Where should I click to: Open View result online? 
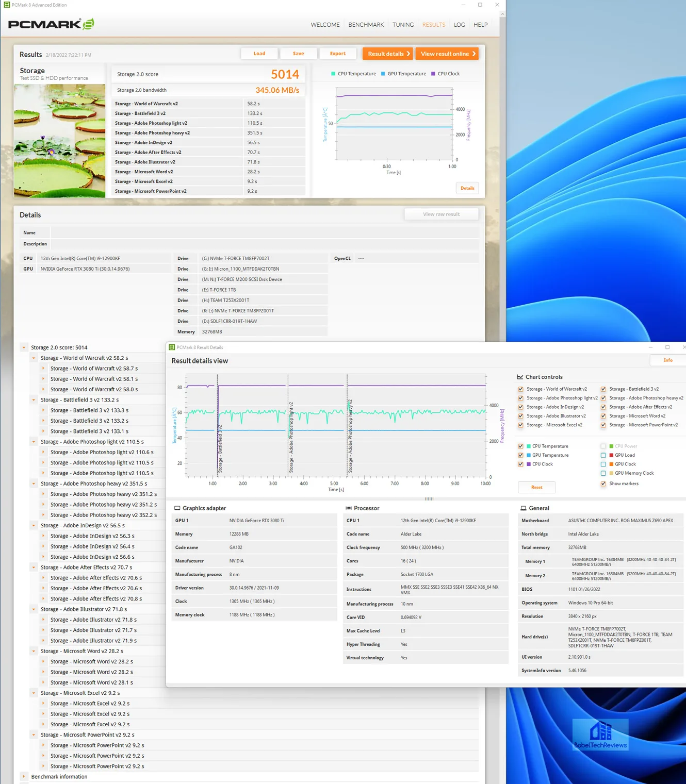coord(447,54)
